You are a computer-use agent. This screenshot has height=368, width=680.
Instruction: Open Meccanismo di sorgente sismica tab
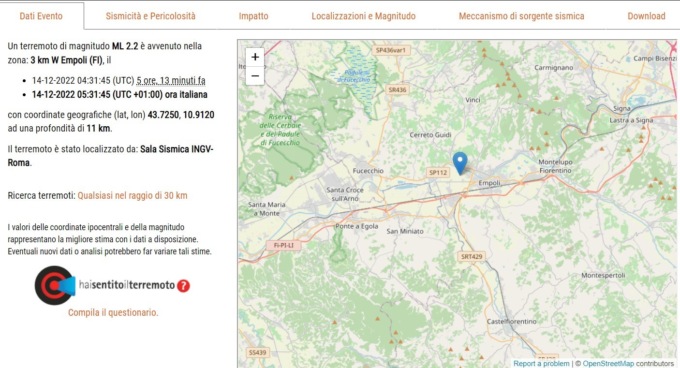(521, 16)
